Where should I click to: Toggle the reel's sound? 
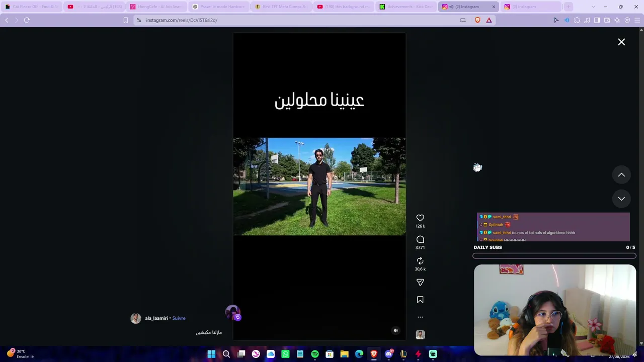click(395, 330)
